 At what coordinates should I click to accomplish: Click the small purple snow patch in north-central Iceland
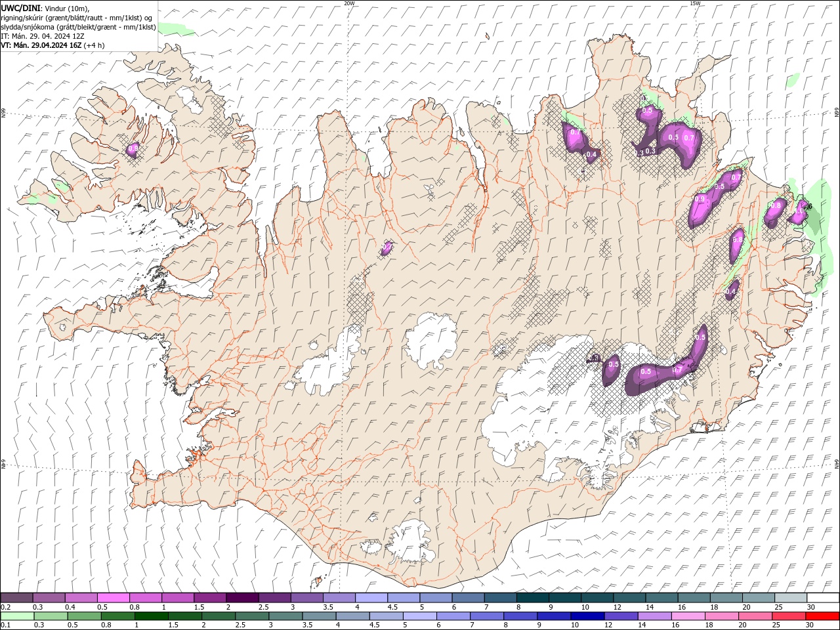coord(387,248)
